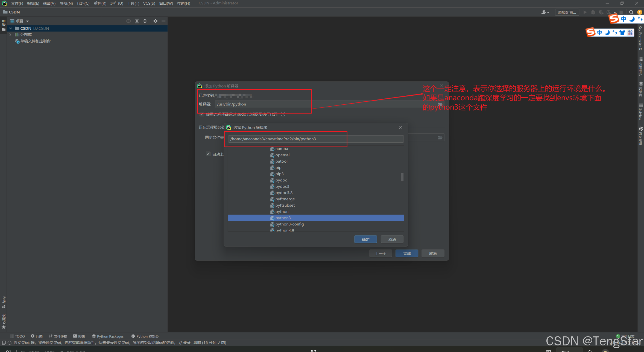
Task: Open the user account dropdown near 添加配置
Action: tap(545, 12)
